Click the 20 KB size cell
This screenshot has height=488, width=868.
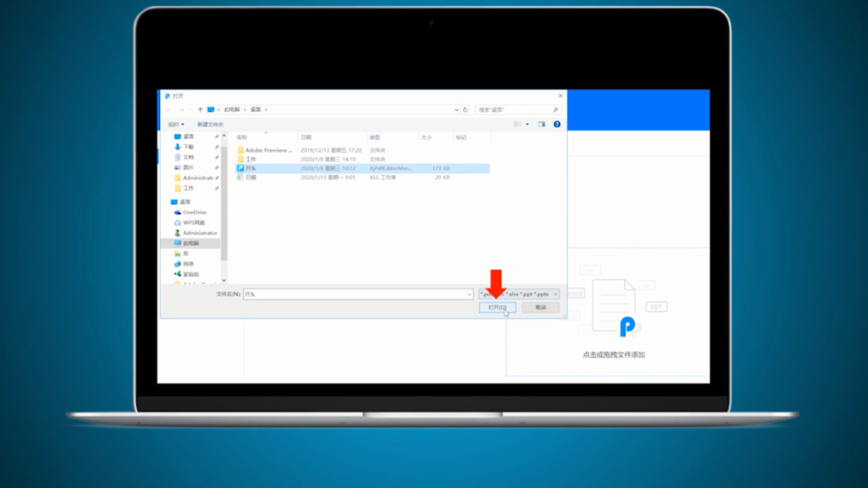coord(443,178)
